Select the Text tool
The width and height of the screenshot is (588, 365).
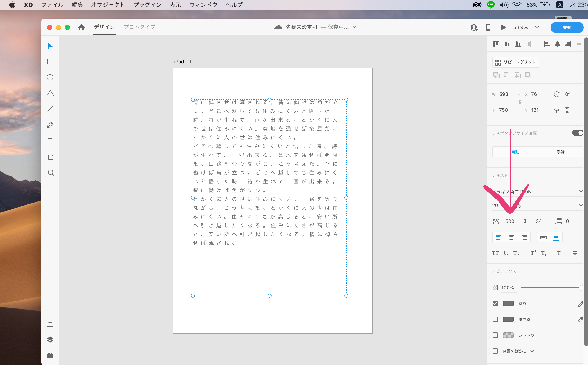tap(50, 141)
